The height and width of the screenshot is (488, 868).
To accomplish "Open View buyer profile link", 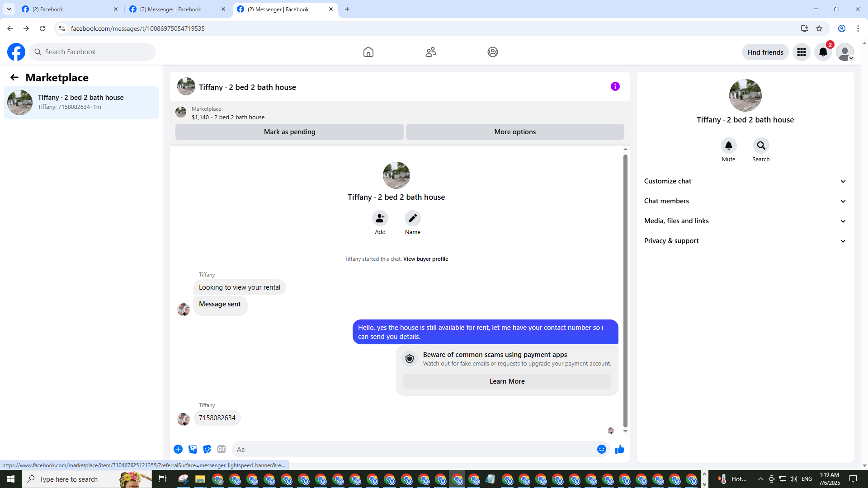I will tap(425, 259).
